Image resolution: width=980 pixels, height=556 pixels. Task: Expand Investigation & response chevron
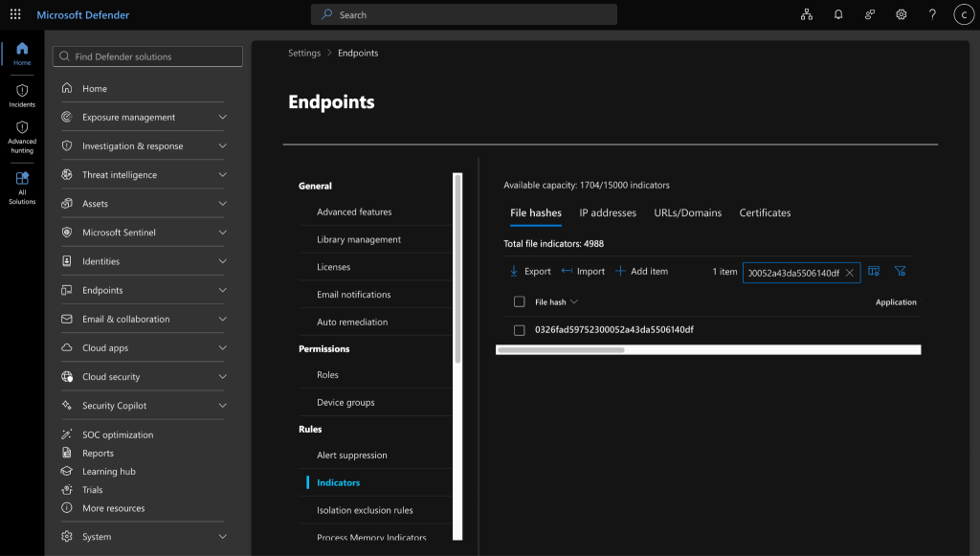[222, 145]
